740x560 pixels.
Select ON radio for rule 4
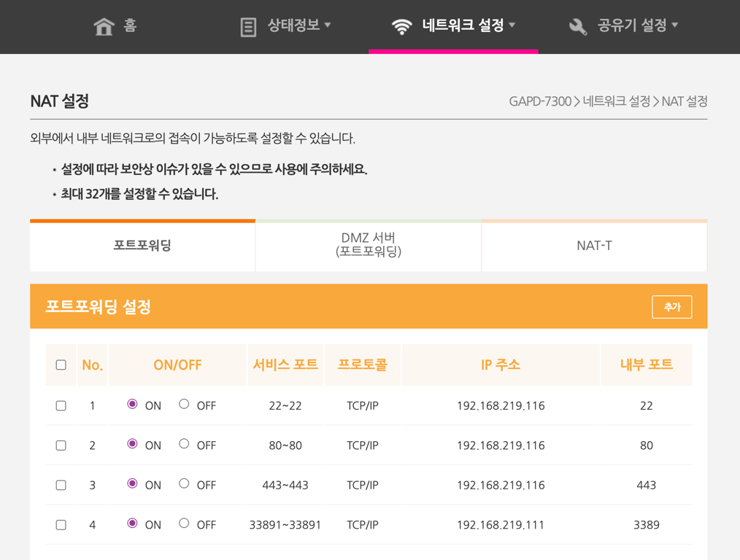click(132, 523)
